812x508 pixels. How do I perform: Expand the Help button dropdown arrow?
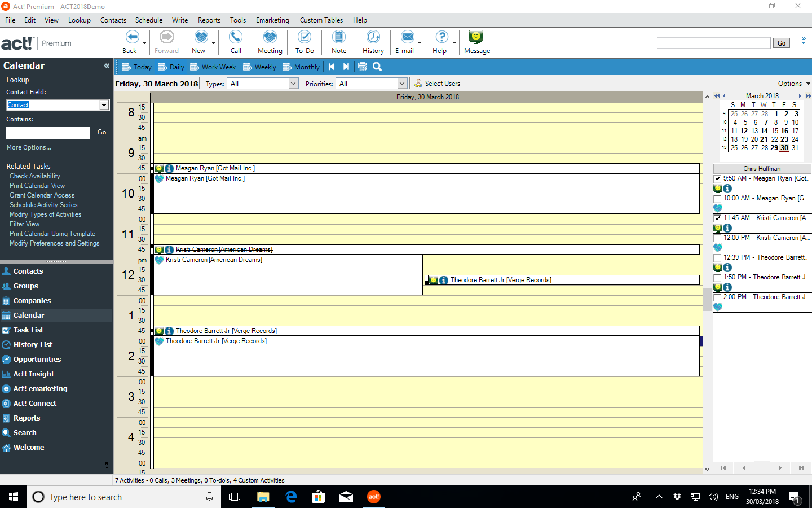point(454,43)
